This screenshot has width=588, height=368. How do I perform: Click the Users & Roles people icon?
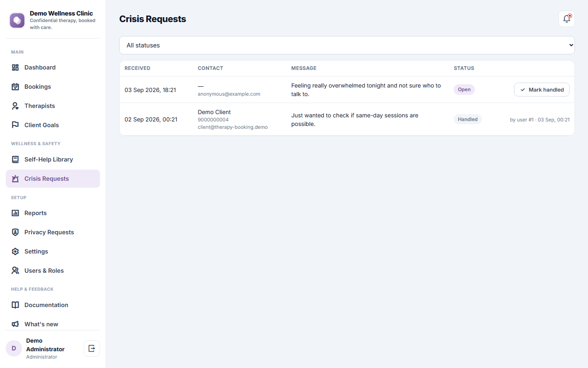[15, 271]
